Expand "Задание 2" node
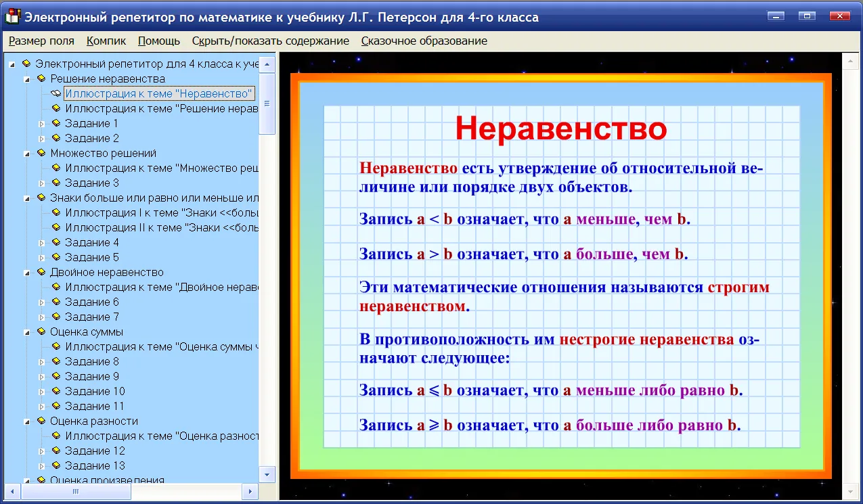The height and width of the screenshot is (504, 863). click(42, 139)
